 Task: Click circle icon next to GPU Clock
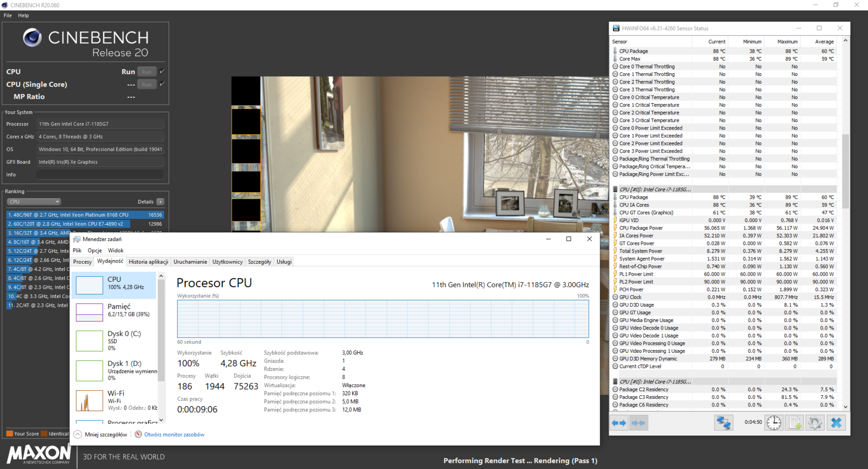coord(615,297)
